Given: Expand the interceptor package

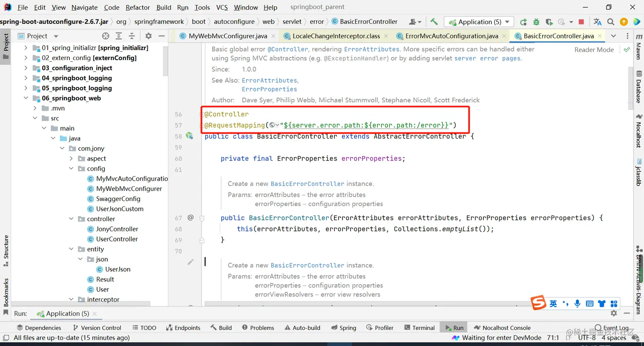Looking at the screenshot, I should click(71, 300).
